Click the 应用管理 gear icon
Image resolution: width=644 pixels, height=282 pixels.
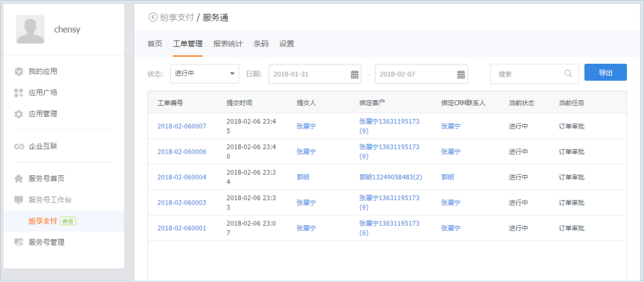coord(19,114)
